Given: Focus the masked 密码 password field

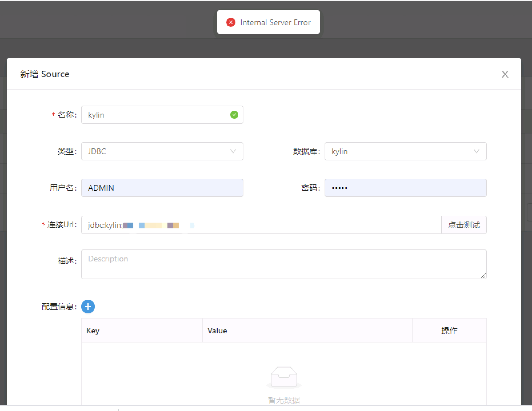Looking at the screenshot, I should [x=406, y=188].
